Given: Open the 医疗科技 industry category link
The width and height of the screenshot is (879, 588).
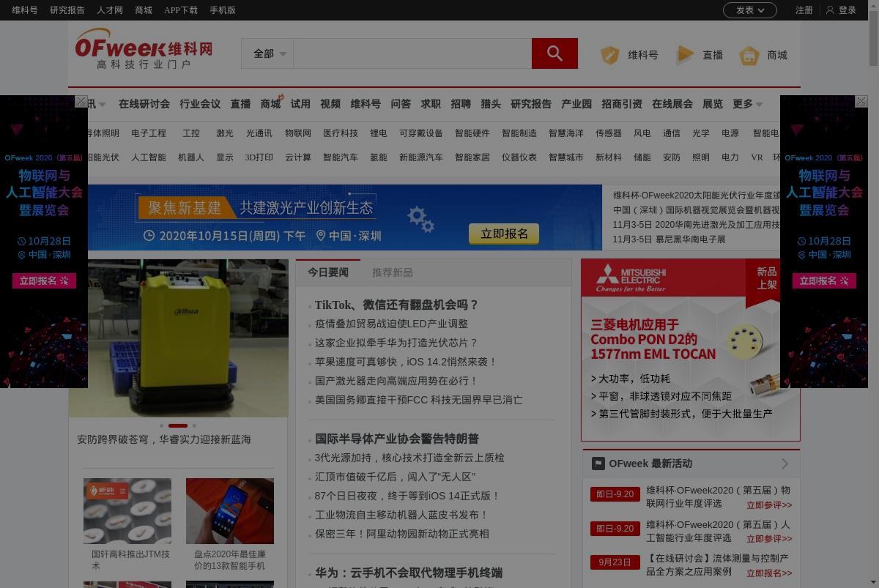Looking at the screenshot, I should (341, 133).
